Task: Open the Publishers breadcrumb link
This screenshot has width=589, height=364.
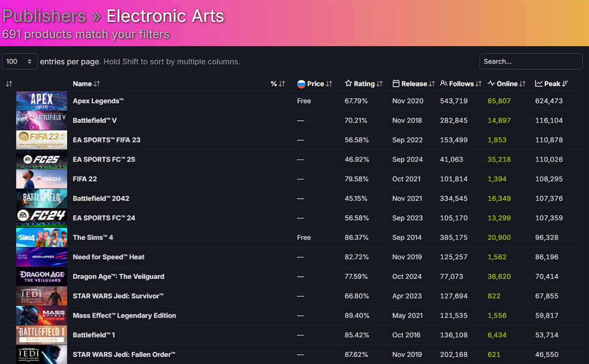Action: (x=44, y=16)
